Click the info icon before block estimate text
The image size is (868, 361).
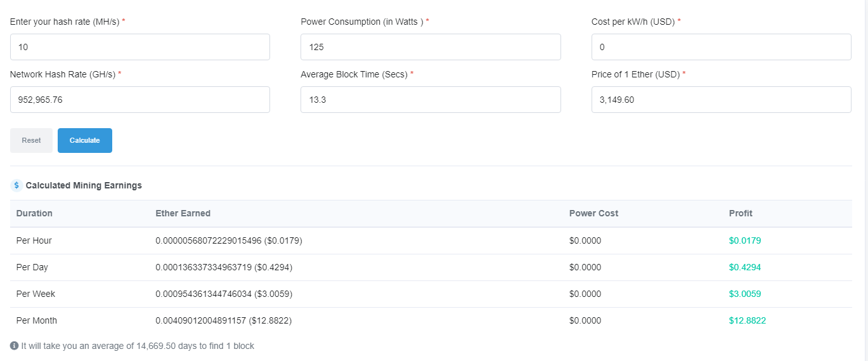point(14,346)
